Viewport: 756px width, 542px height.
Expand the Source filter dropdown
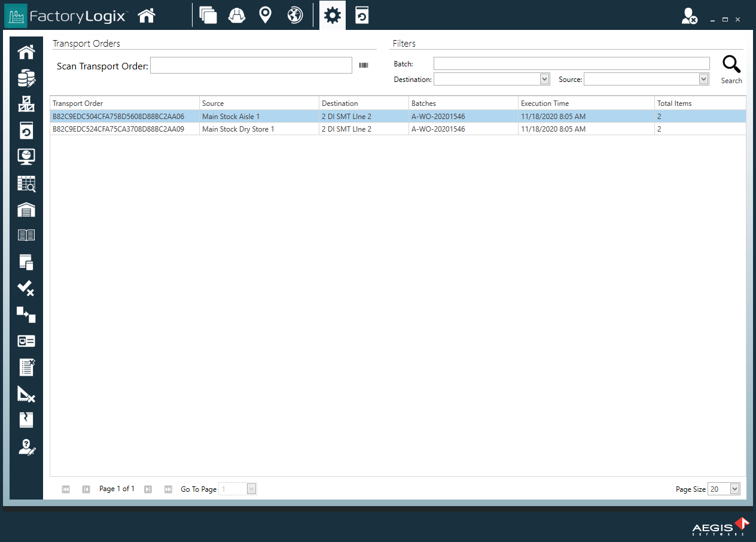point(703,79)
